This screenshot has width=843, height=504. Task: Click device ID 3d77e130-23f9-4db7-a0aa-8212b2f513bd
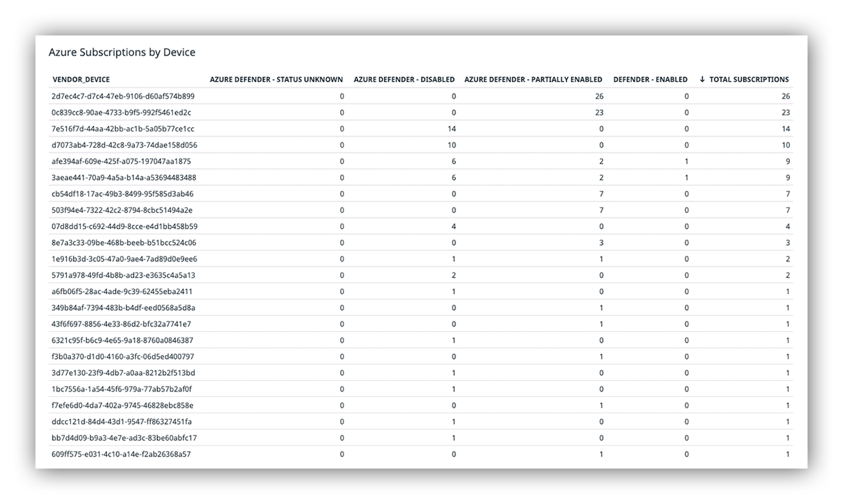pos(123,373)
